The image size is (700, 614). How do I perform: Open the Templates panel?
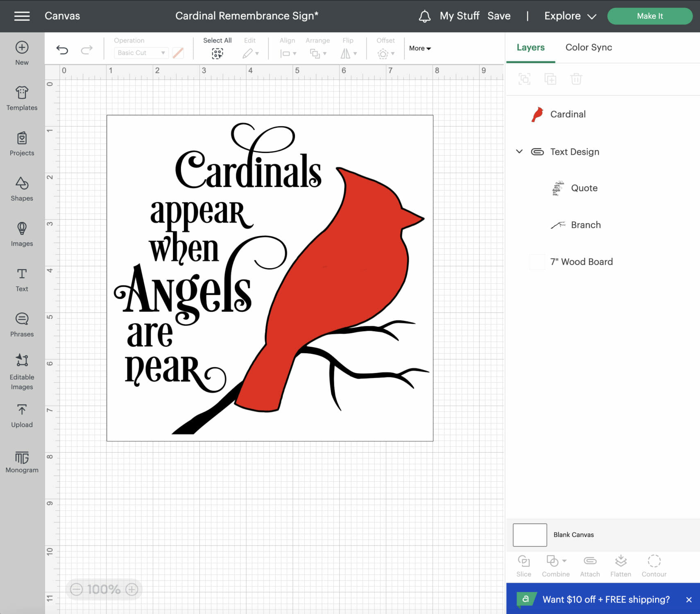coord(22,98)
